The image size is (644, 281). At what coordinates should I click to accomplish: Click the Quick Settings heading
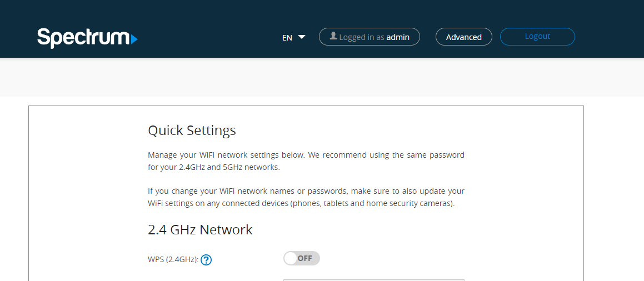click(192, 131)
